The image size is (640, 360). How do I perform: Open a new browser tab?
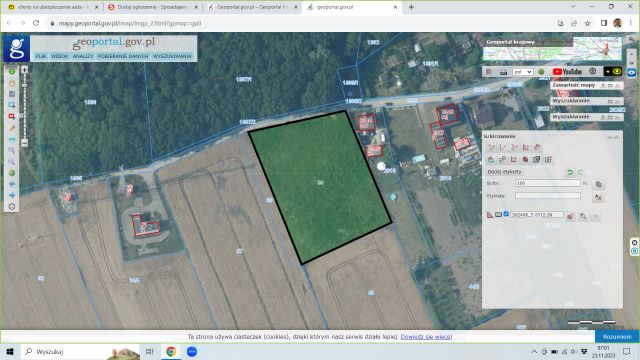pos(411,7)
